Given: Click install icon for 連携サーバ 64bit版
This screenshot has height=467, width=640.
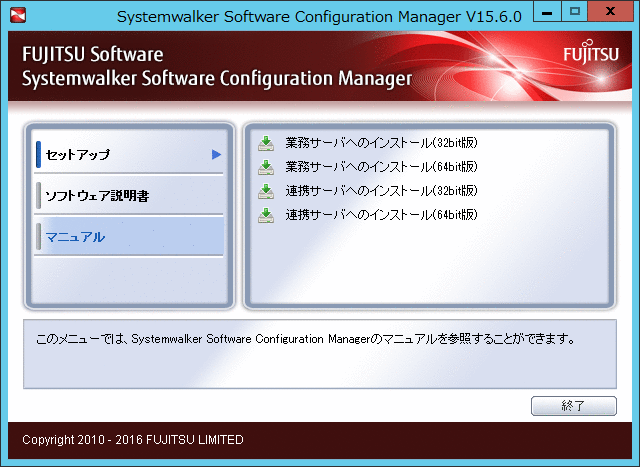Looking at the screenshot, I should click(266, 216).
